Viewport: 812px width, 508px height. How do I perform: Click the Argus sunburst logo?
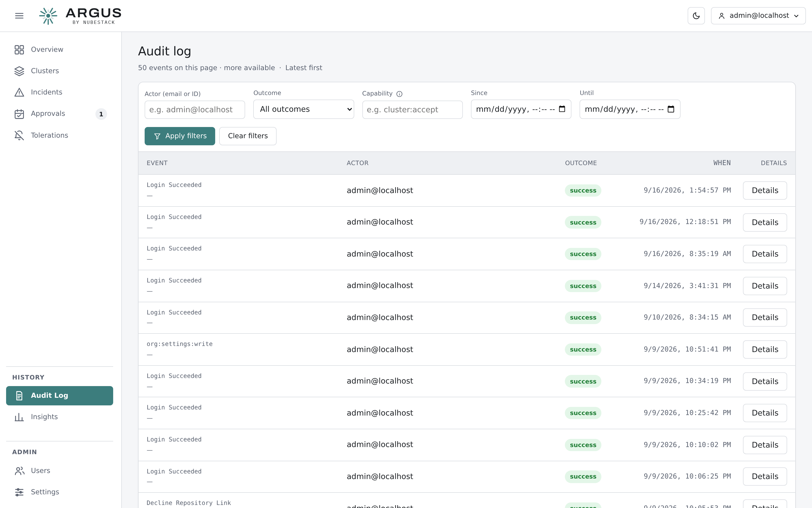pos(48,16)
